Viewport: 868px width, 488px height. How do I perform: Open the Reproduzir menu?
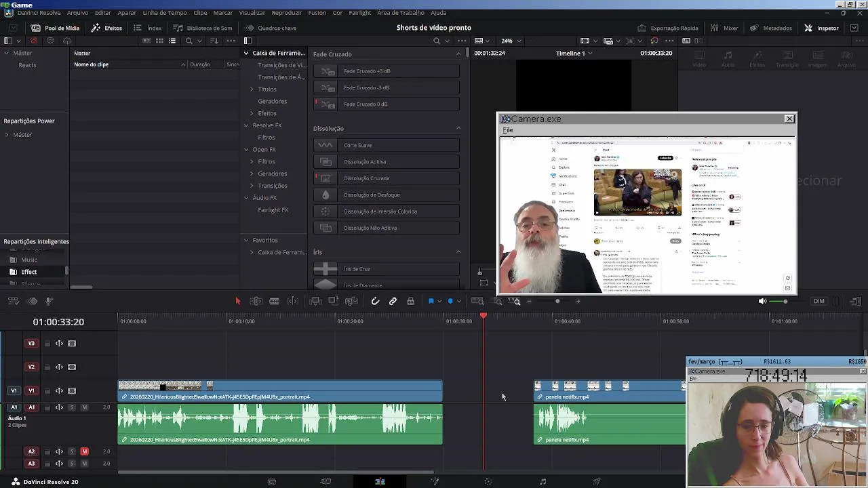click(x=287, y=13)
